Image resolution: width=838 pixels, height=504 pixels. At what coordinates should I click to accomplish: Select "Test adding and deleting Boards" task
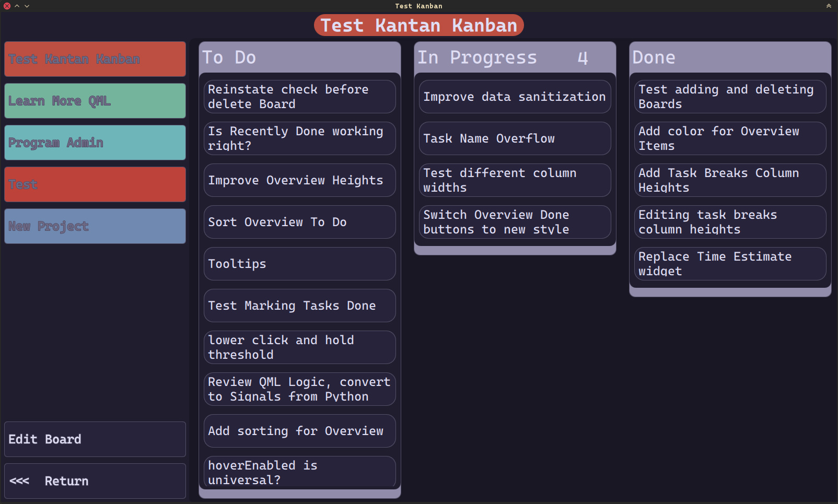coord(729,97)
